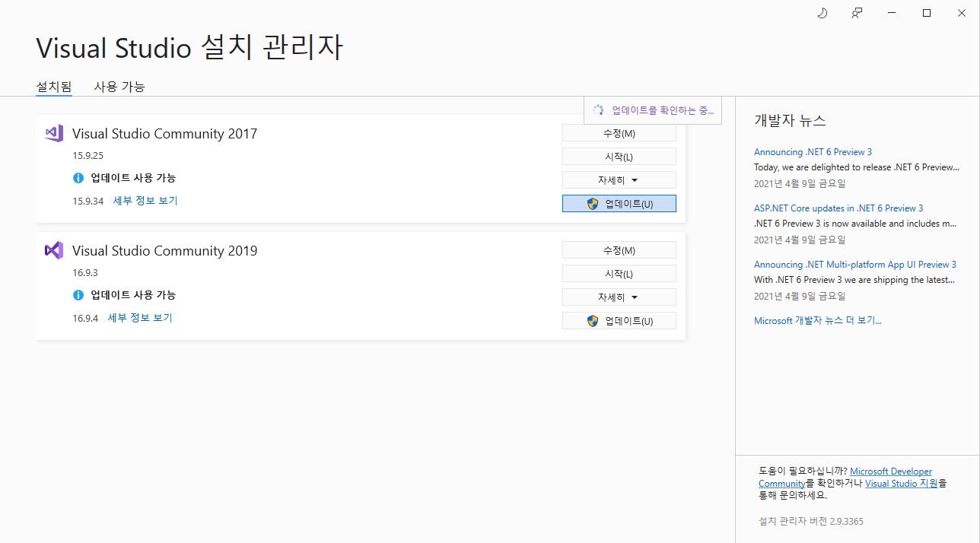Click the Visual Studio Community 2017 logo icon

(x=54, y=133)
